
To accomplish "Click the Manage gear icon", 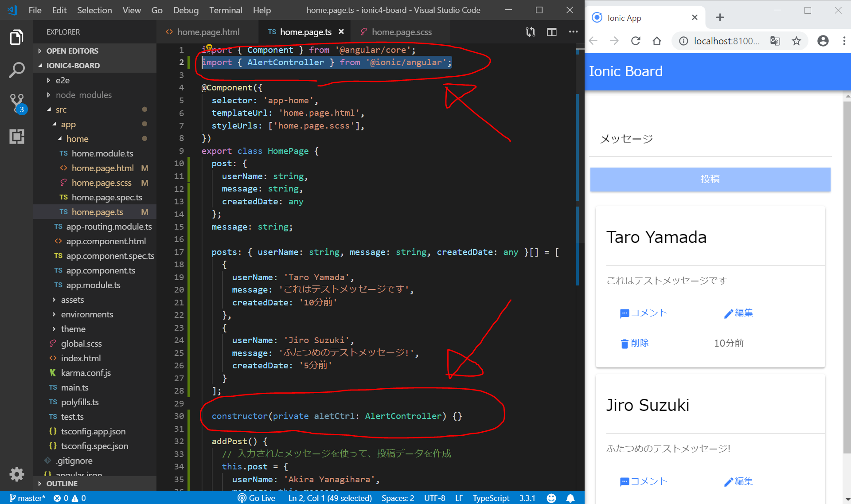I will (x=16, y=474).
